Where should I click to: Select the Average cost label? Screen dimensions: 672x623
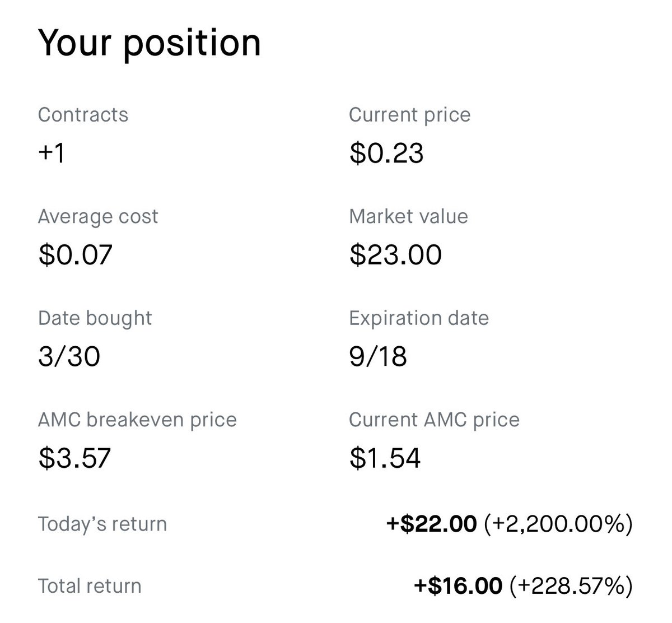pos(98,217)
